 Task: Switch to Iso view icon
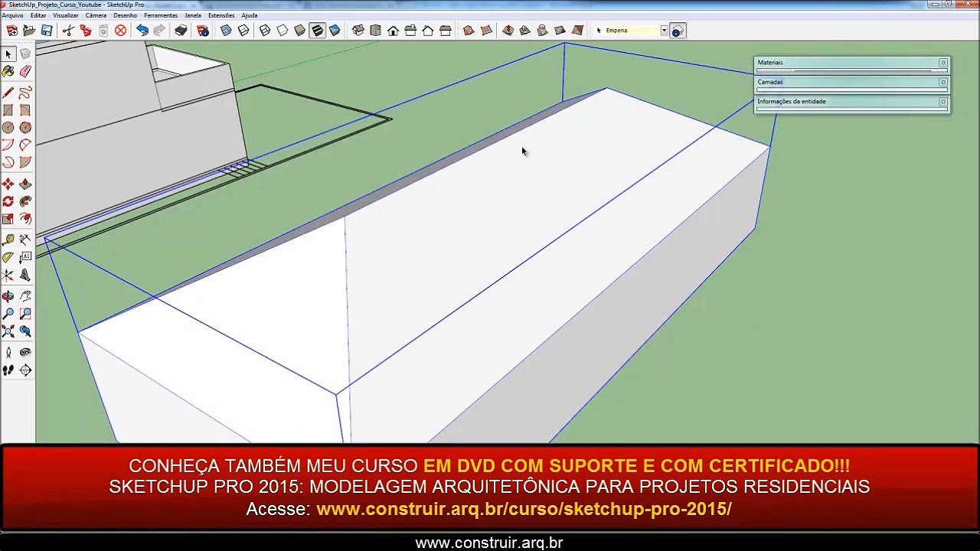click(x=358, y=31)
